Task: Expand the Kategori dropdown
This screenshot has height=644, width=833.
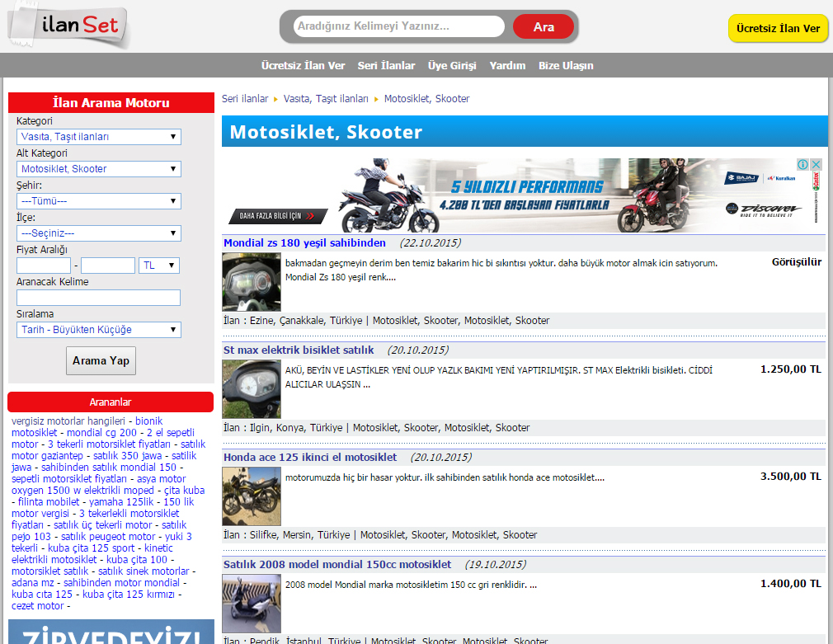Action: tap(98, 137)
